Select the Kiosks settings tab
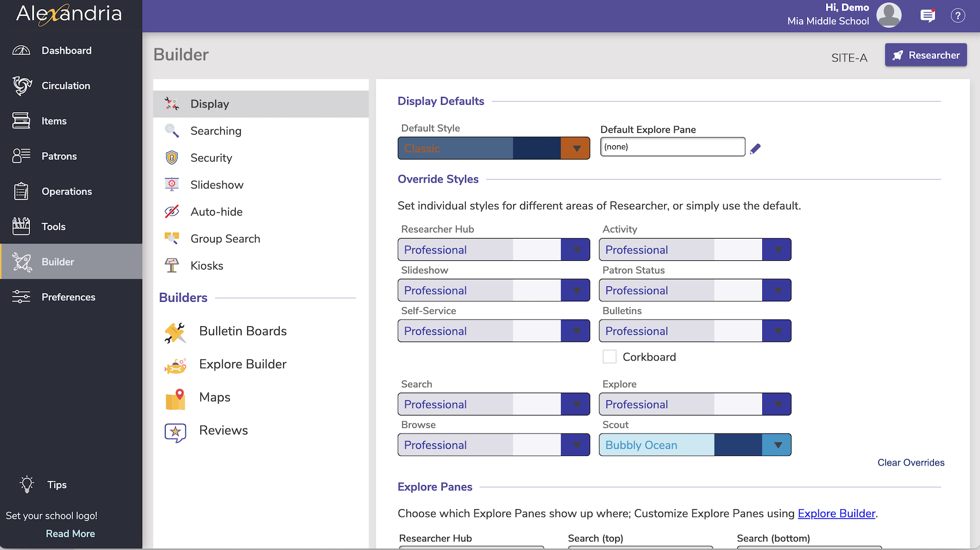980x550 pixels. pos(207,266)
